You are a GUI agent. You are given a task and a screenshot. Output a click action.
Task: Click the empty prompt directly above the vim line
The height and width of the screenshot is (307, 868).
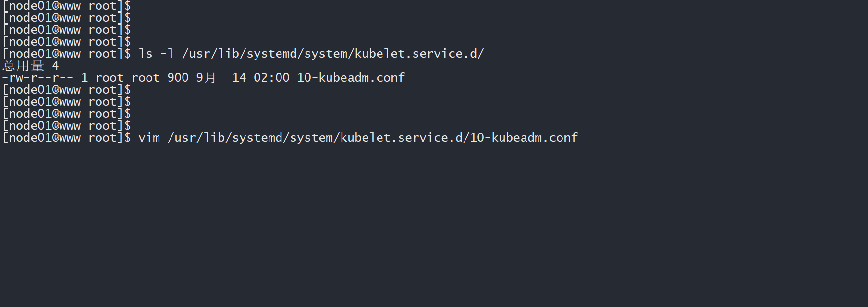(66, 126)
